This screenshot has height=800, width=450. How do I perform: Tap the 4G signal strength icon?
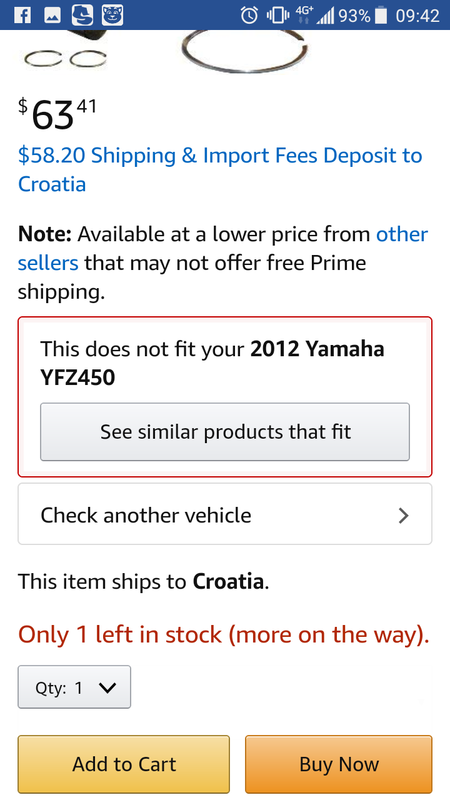pos(314,15)
